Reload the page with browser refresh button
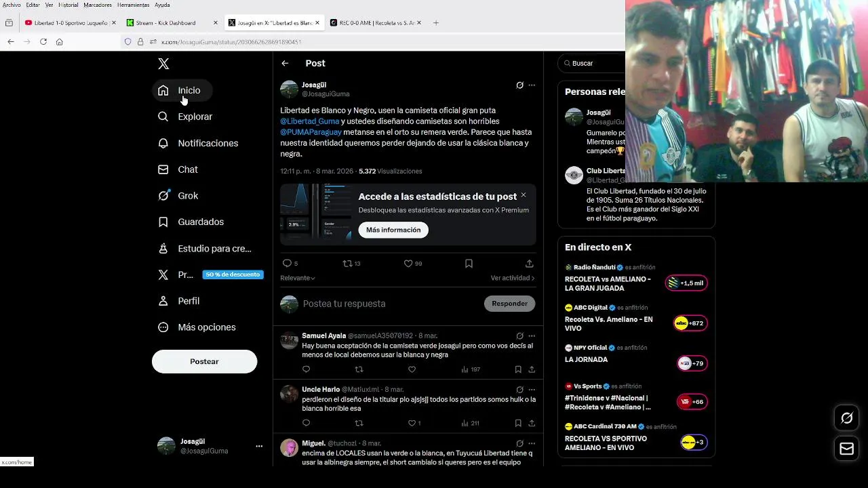 (x=43, y=41)
